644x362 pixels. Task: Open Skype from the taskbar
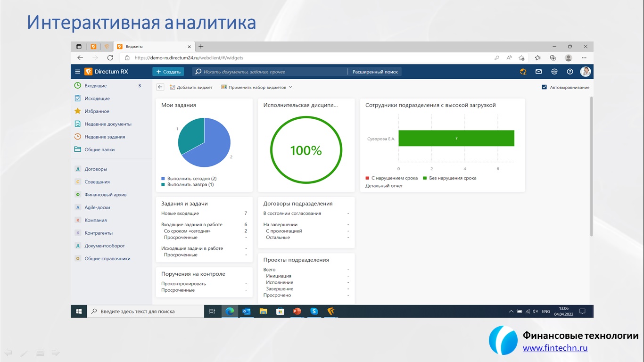click(314, 311)
